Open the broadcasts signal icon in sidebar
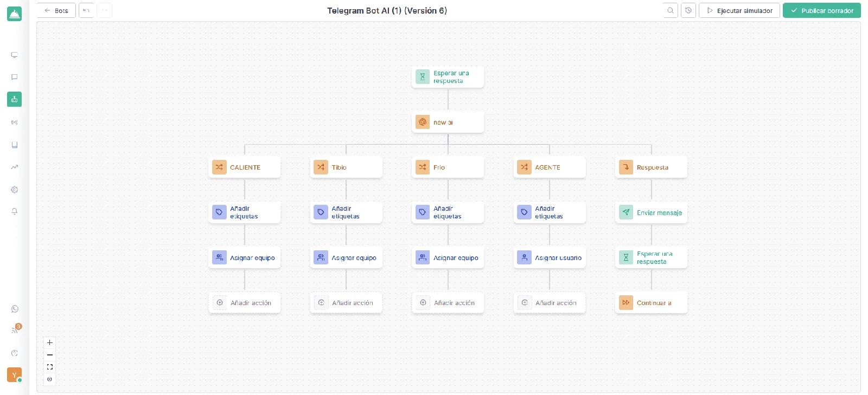Image resolution: width=868 pixels, height=395 pixels. (15, 122)
